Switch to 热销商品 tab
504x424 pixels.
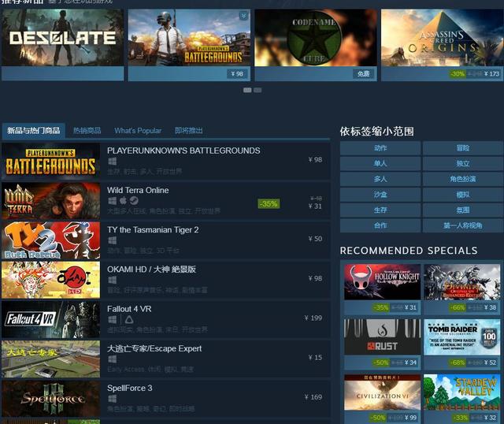coord(87,131)
